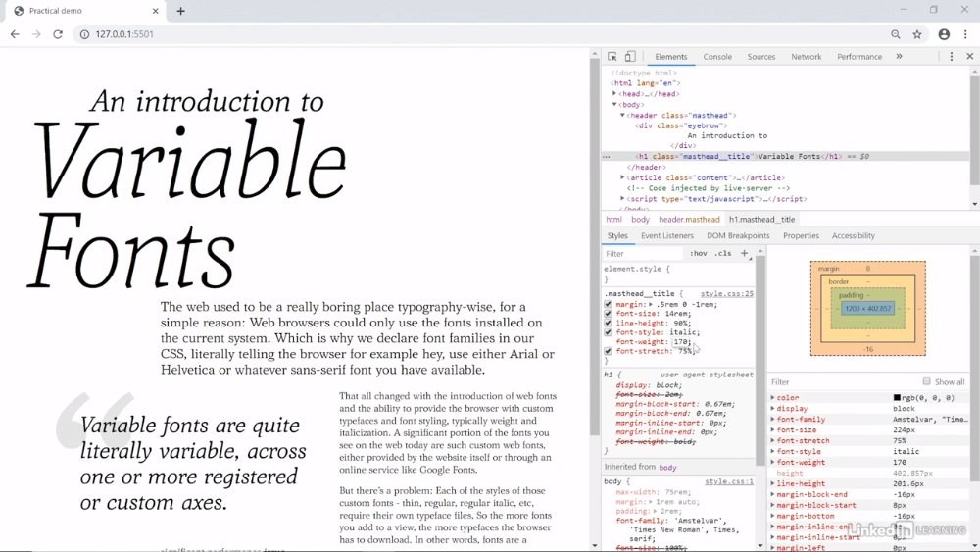Click the ellipsis beside selected h1 node

[x=607, y=157]
